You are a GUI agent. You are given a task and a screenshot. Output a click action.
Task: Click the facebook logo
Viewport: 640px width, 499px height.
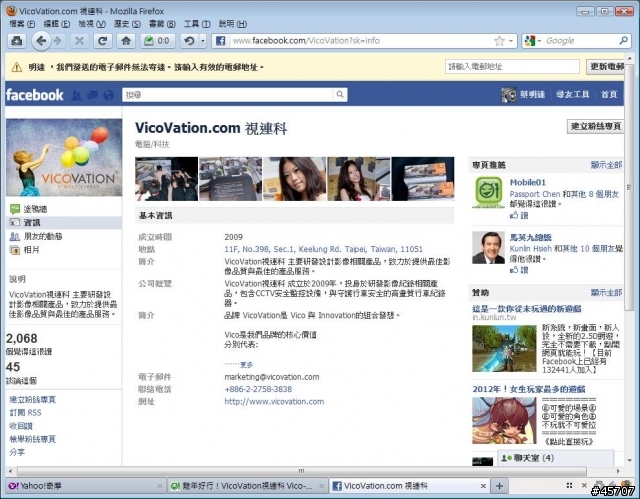tap(35, 95)
